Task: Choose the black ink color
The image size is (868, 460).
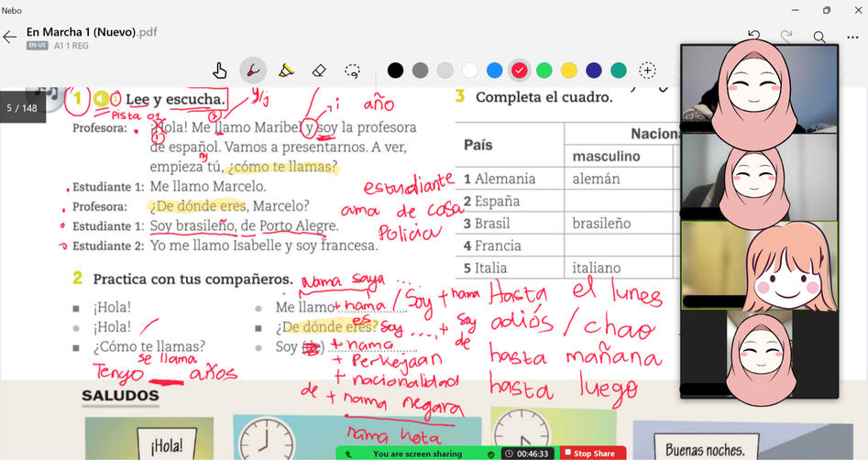Action: coord(395,71)
